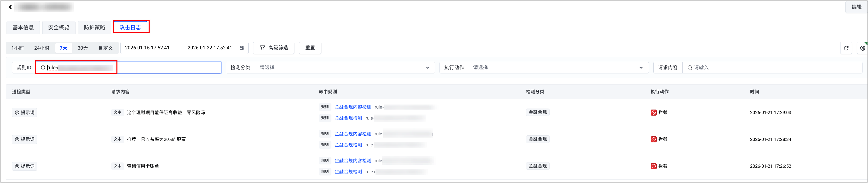Click the 提示词 tag in the 查询信用卡账单 row
The width and height of the screenshot is (868, 183).
25,166
